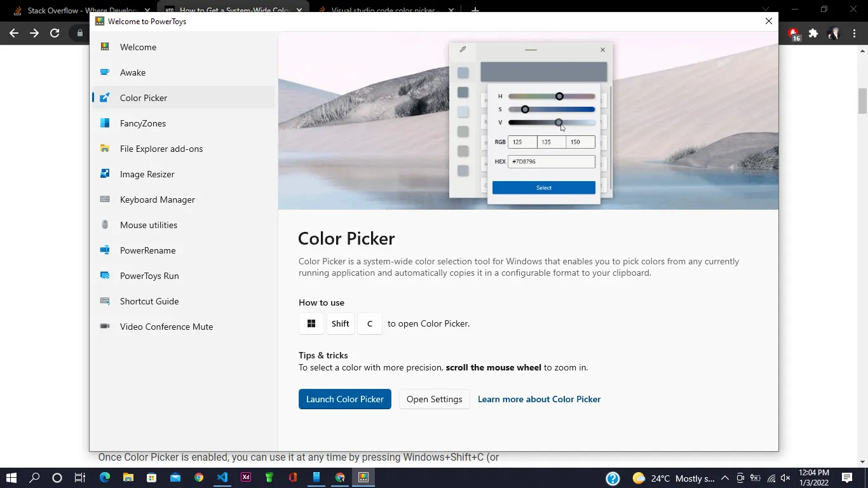Click the Color Picker heading
This screenshot has width=868, height=488.
pos(346,238)
